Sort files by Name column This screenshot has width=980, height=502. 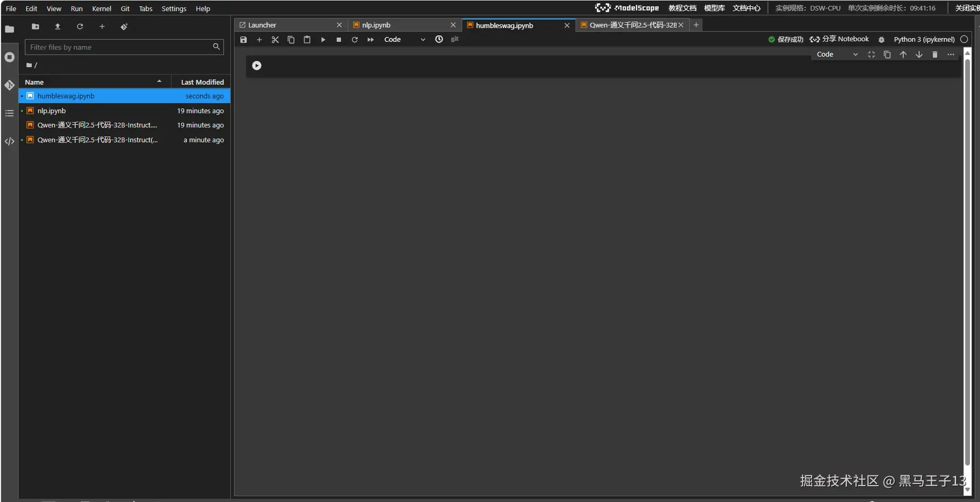(x=94, y=82)
